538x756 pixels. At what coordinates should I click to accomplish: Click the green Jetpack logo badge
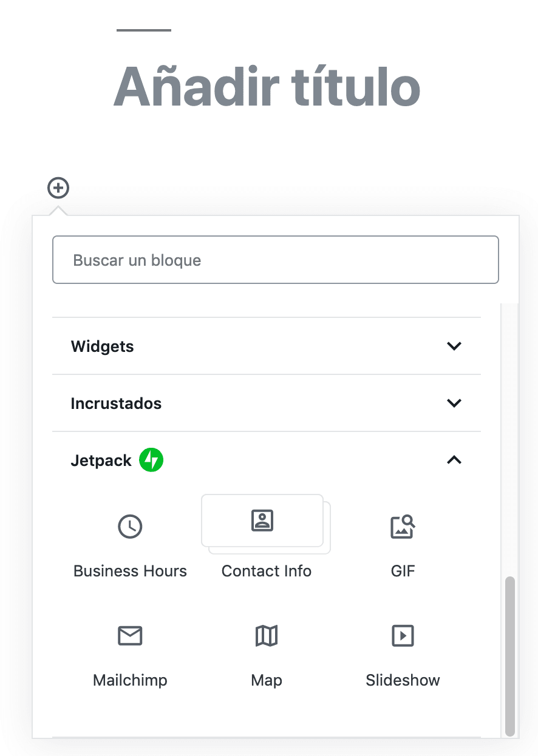pyautogui.click(x=151, y=460)
